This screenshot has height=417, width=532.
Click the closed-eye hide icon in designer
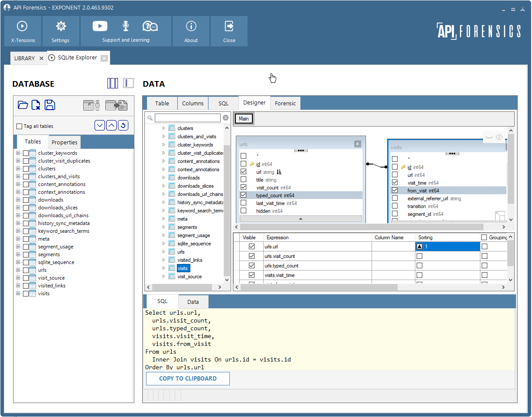(489, 137)
